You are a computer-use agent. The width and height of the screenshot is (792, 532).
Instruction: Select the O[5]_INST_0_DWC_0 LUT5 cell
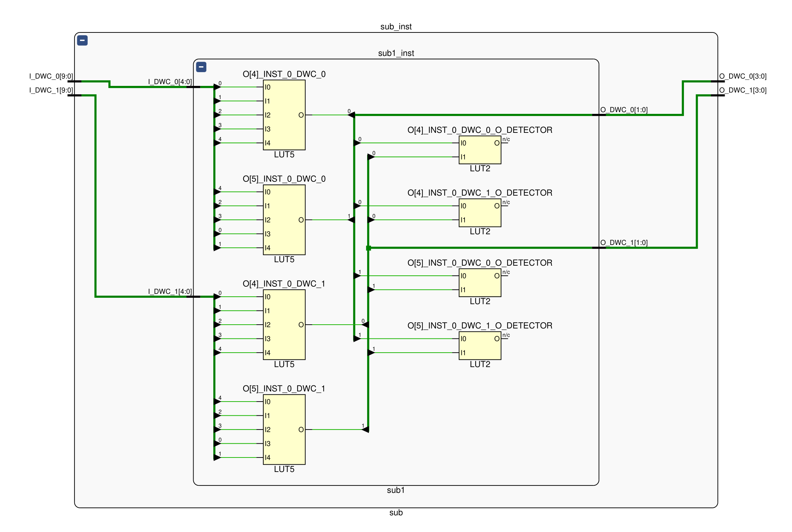click(284, 220)
